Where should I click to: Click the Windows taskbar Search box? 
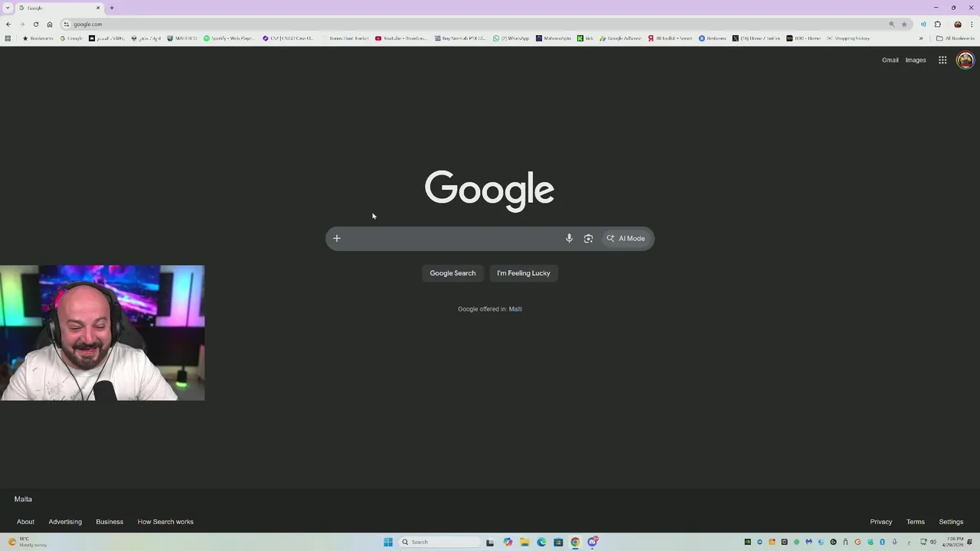(x=440, y=542)
